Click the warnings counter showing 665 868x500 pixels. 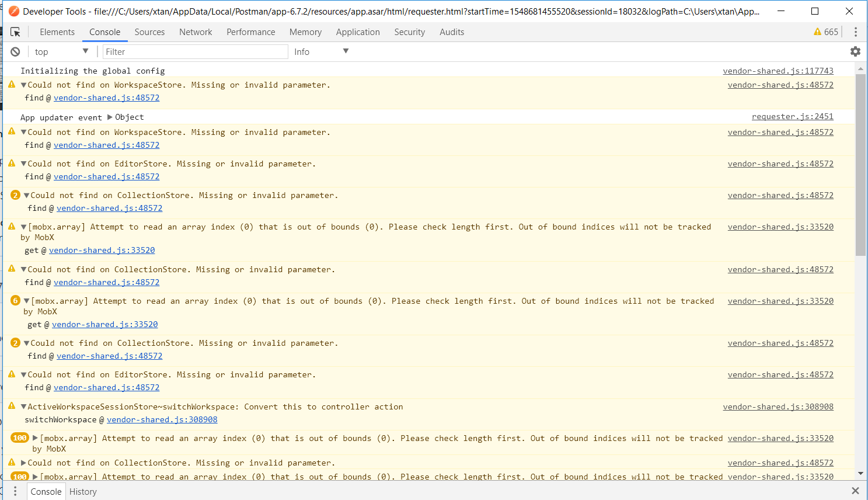point(825,32)
